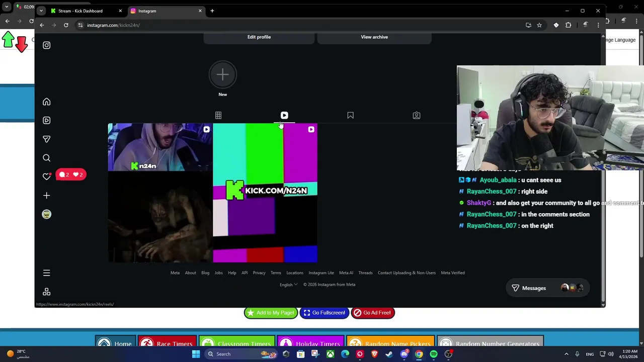Expand the tab search dropdown arrow
The width and height of the screenshot is (644, 362).
[41, 11]
